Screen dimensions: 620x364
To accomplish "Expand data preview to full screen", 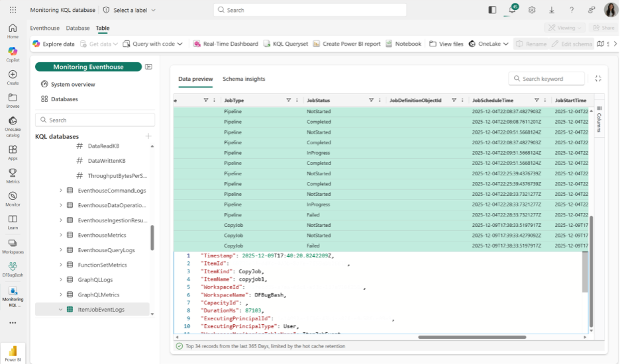I will pos(598,79).
